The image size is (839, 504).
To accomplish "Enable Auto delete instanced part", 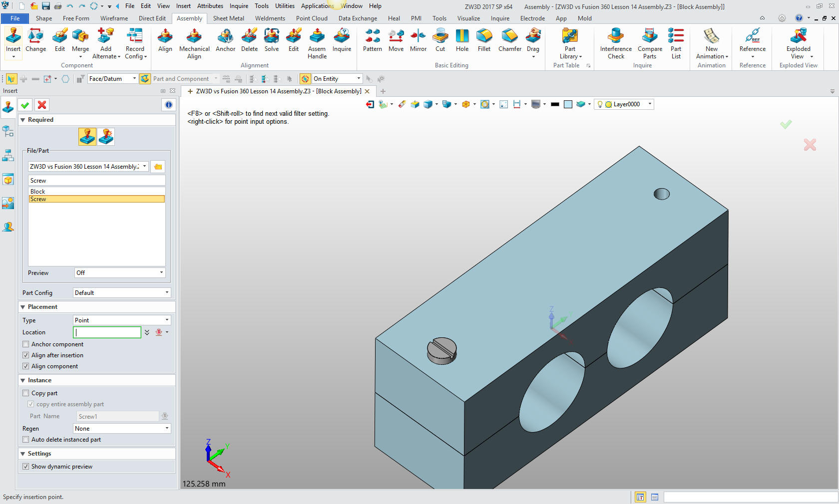I will click(x=25, y=440).
